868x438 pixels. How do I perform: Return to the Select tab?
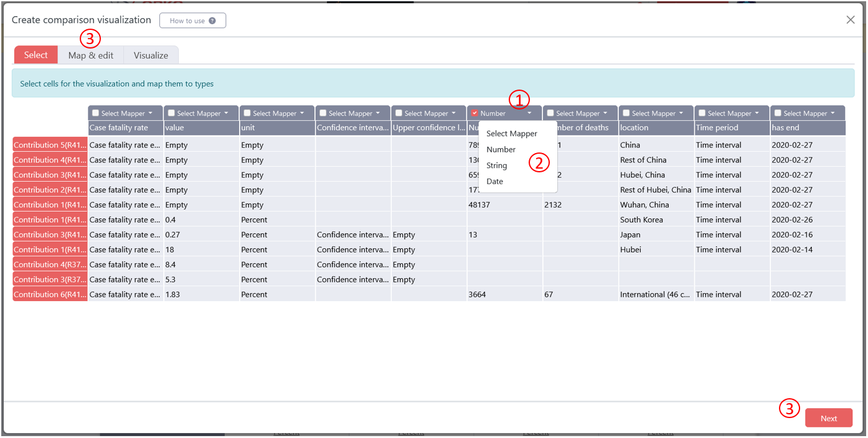point(35,55)
